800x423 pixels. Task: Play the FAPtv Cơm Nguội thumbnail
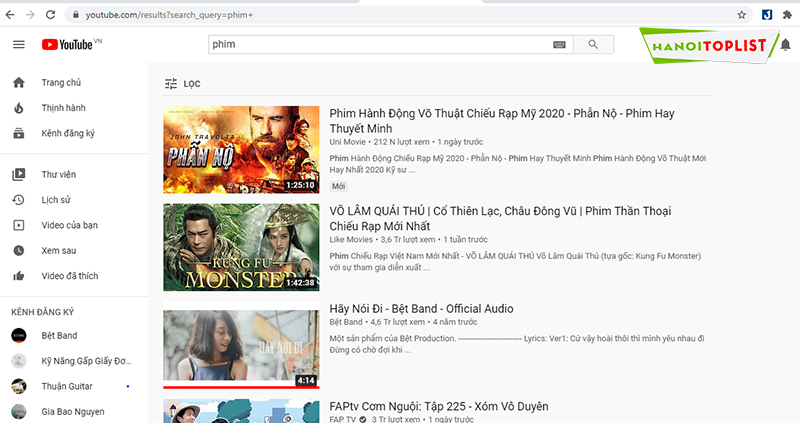(241, 411)
